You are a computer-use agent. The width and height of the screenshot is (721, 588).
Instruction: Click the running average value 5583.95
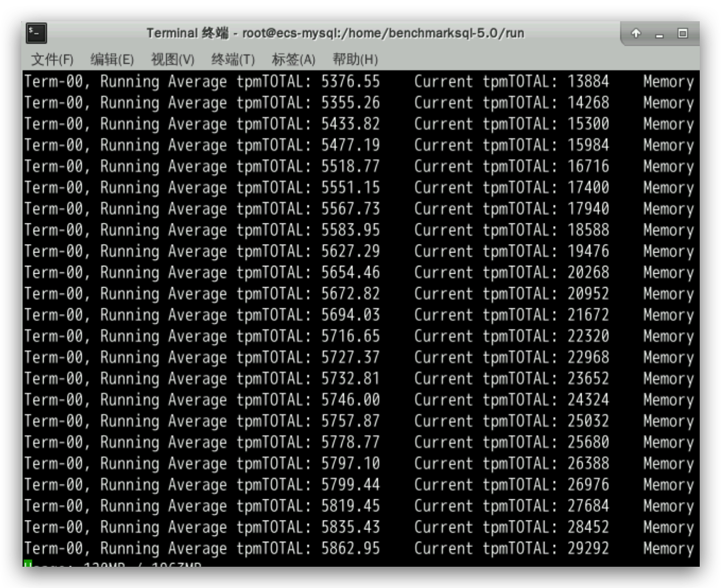point(350,230)
